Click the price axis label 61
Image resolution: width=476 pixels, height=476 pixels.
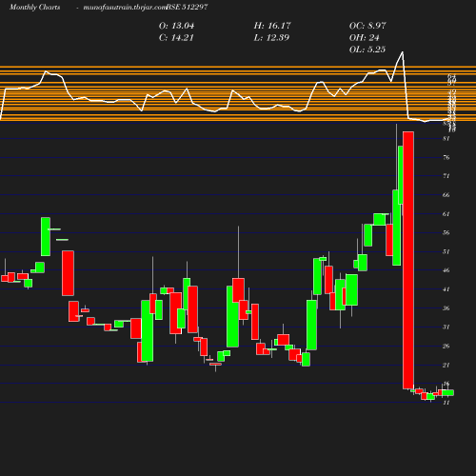pos(446,214)
